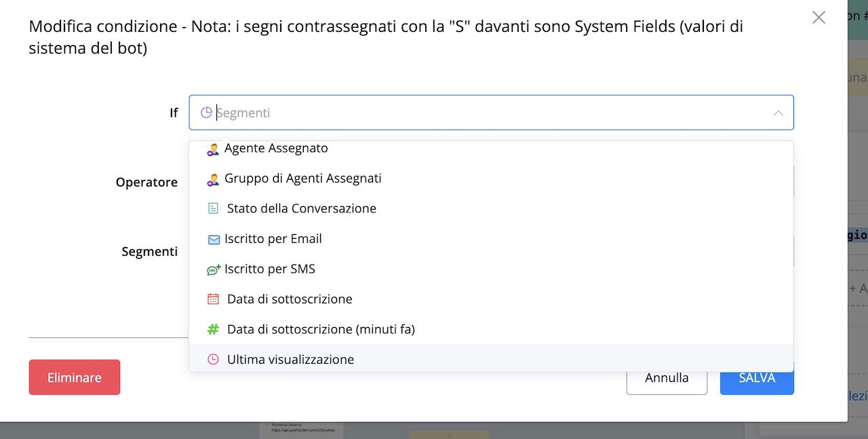Click the Annulla button

[x=667, y=378]
